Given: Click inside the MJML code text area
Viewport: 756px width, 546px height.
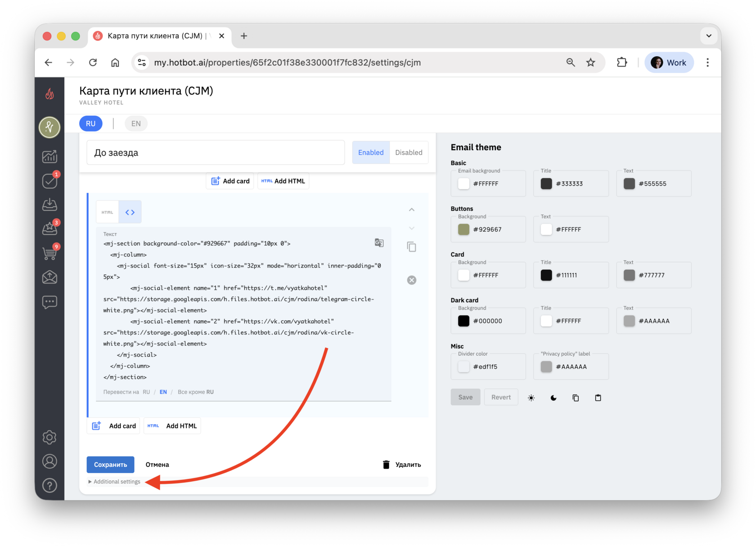Looking at the screenshot, I should click(243, 310).
